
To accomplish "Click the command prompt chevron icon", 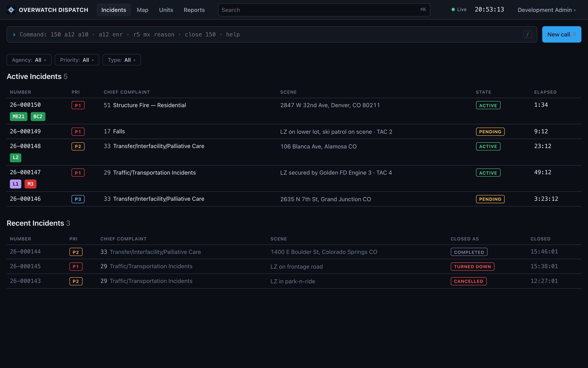I will (14, 34).
